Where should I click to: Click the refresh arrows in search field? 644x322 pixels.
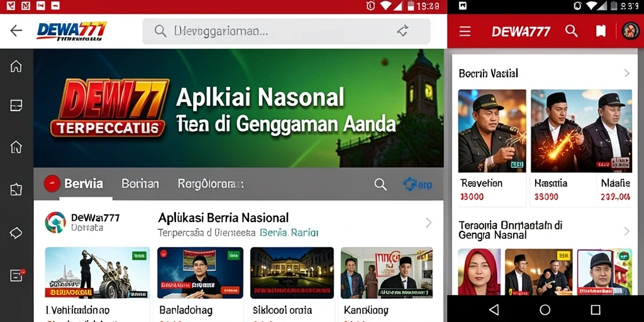(403, 30)
